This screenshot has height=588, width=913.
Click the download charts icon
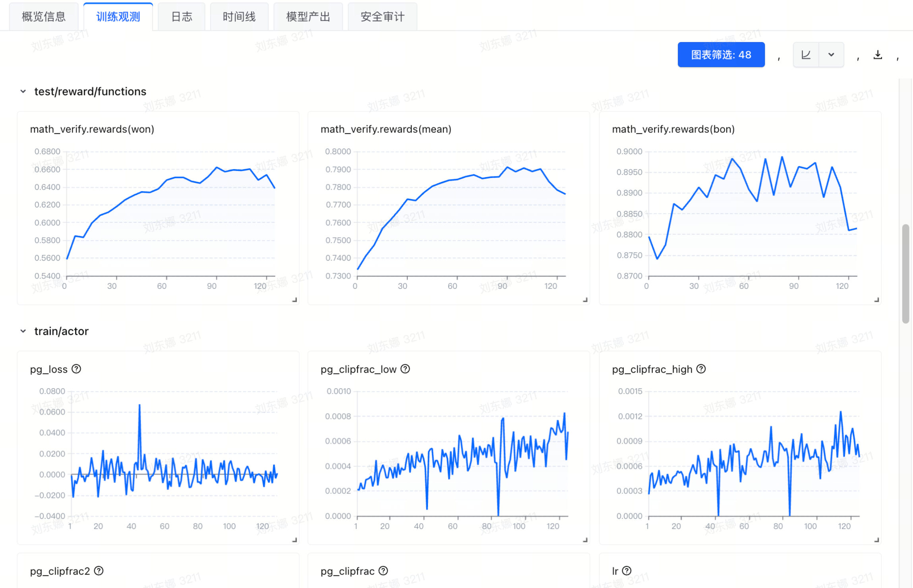click(878, 55)
